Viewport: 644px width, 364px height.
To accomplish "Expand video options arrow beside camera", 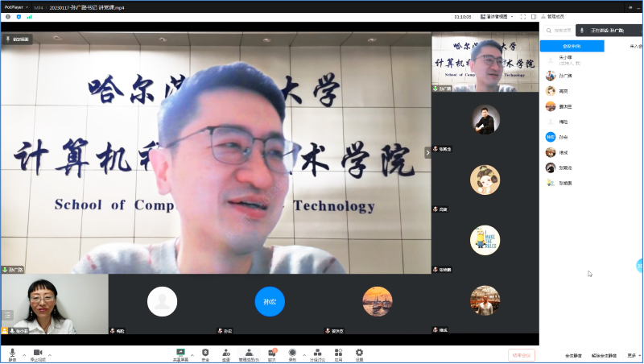I will point(50,354).
